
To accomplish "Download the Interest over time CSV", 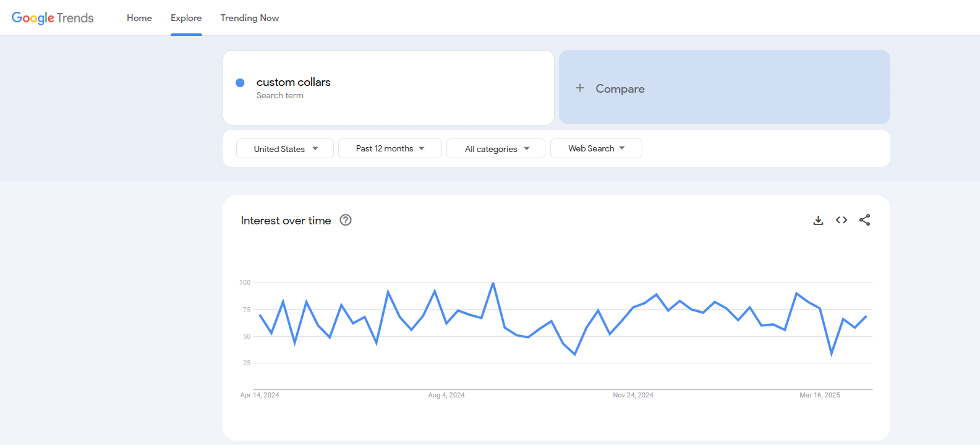I will 818,220.
